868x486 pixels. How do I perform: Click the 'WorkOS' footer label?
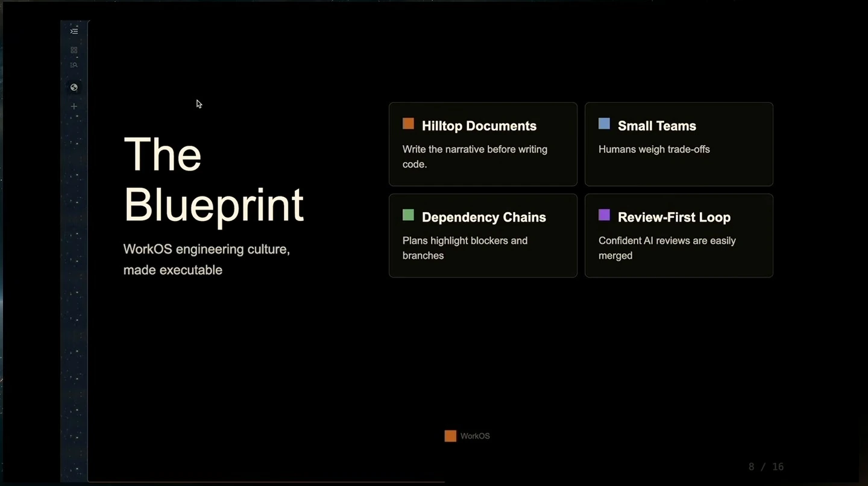click(475, 436)
